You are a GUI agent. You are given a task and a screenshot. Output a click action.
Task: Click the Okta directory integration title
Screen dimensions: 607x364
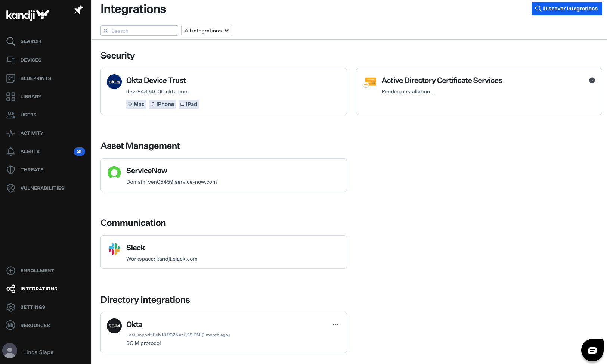134,324
